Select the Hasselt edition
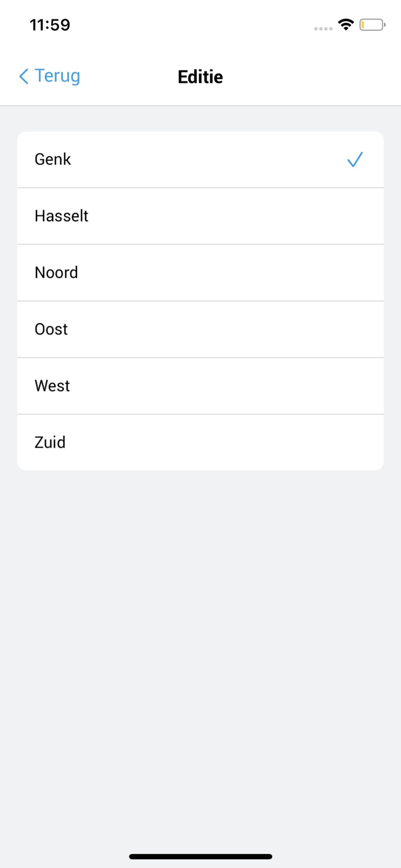401x868 pixels. (x=200, y=216)
